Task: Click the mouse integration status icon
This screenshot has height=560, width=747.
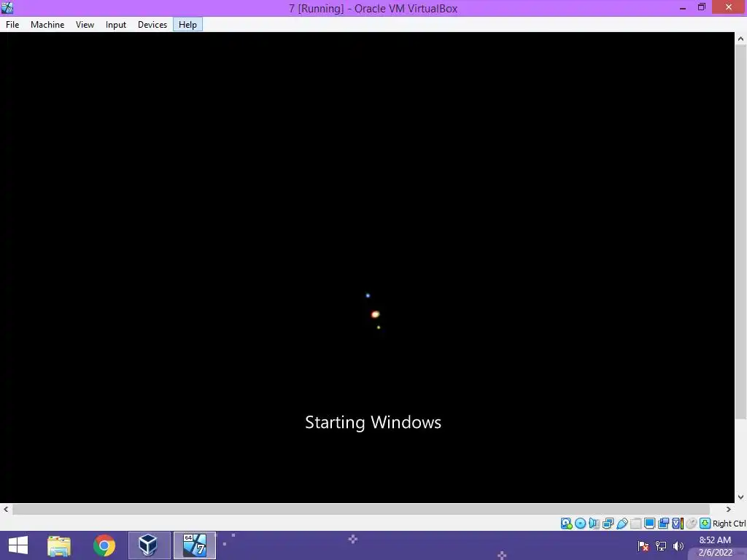Action: (692, 524)
